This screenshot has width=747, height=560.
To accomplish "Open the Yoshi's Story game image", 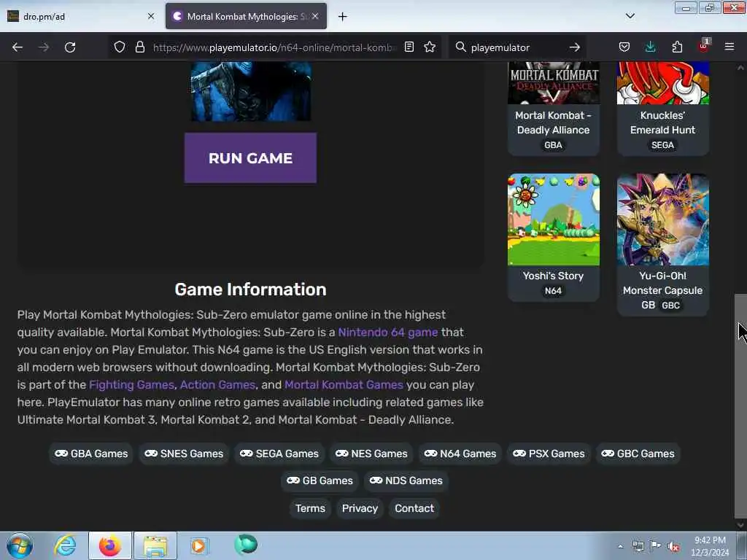I will (x=554, y=219).
